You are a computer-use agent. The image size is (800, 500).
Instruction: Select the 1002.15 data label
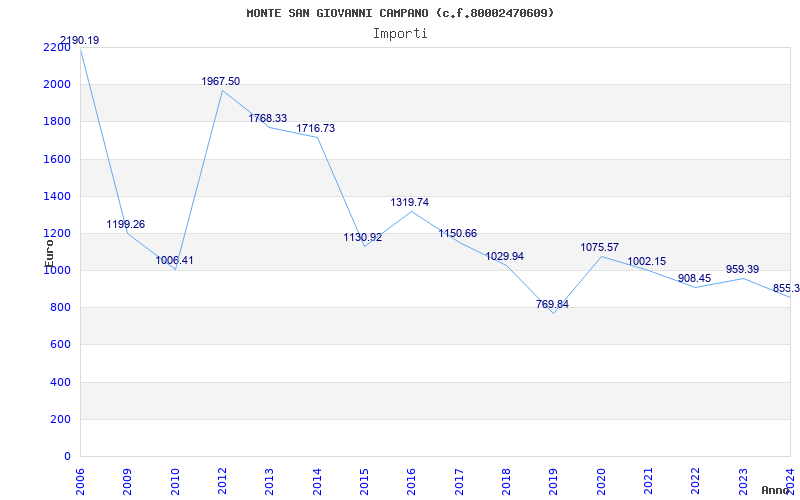[646, 261]
